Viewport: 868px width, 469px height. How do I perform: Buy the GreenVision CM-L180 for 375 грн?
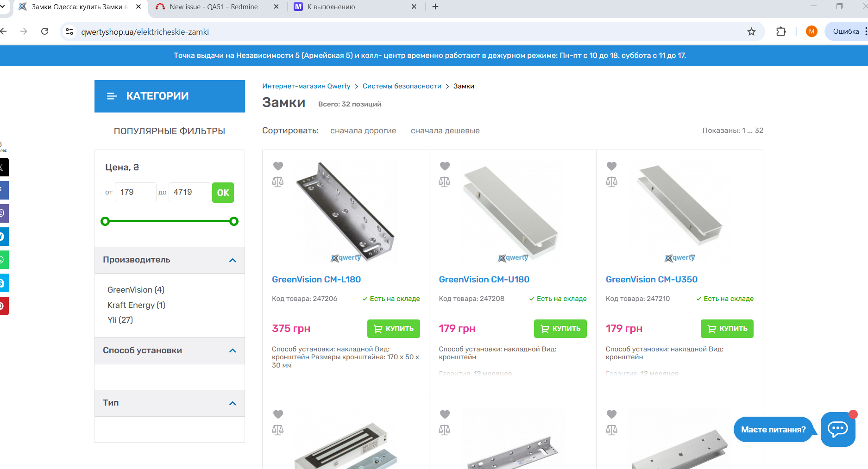point(394,329)
